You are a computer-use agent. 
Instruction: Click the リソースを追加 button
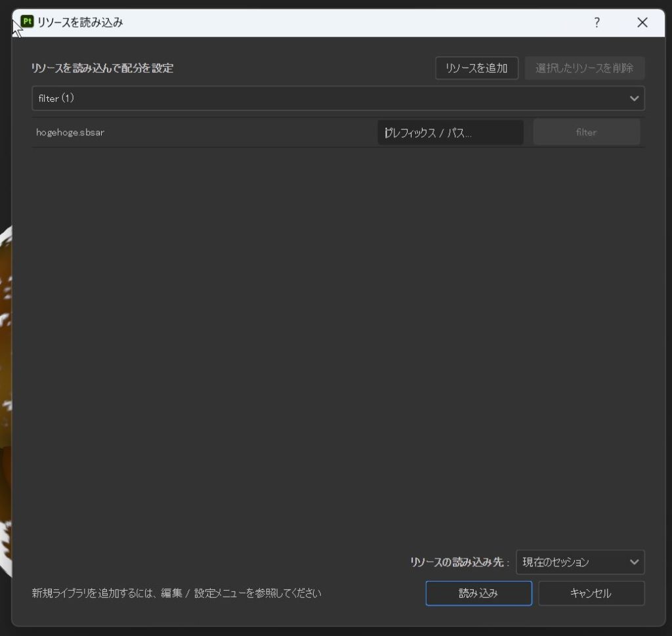[x=476, y=68]
